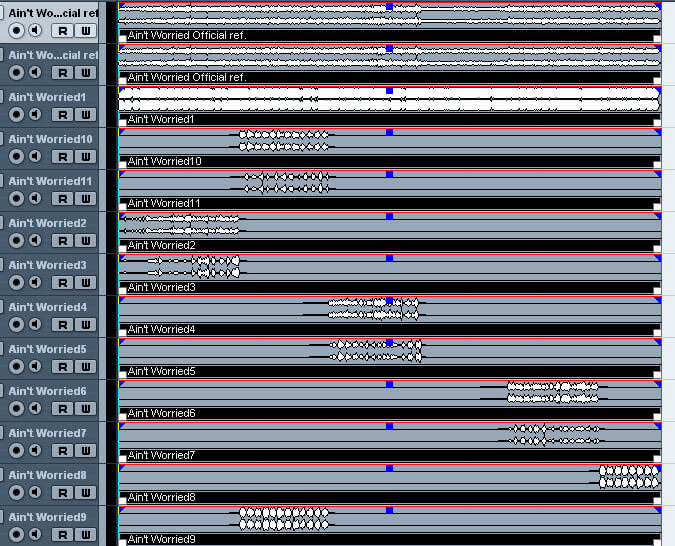
Task: Click Read button on Ain't Worried8
Action: (62, 492)
